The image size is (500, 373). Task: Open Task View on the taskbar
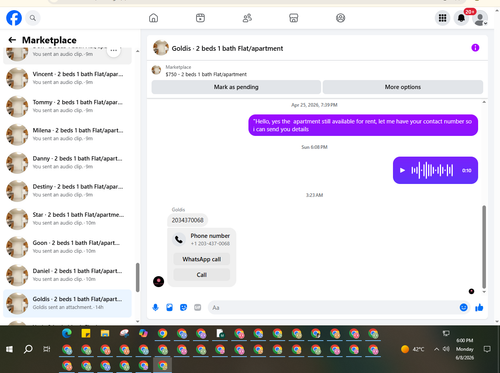[x=47, y=349]
